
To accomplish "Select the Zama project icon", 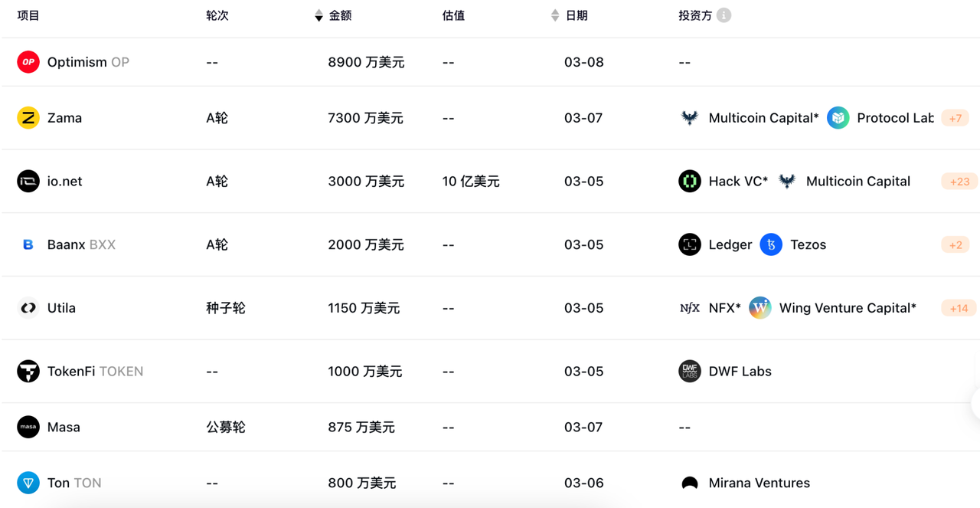I will pos(28,117).
